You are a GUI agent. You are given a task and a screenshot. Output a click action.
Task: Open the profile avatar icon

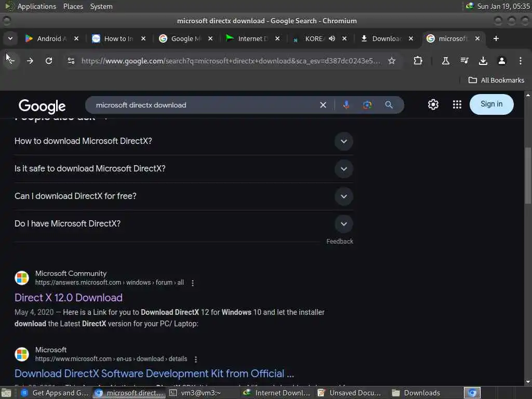[x=501, y=61]
